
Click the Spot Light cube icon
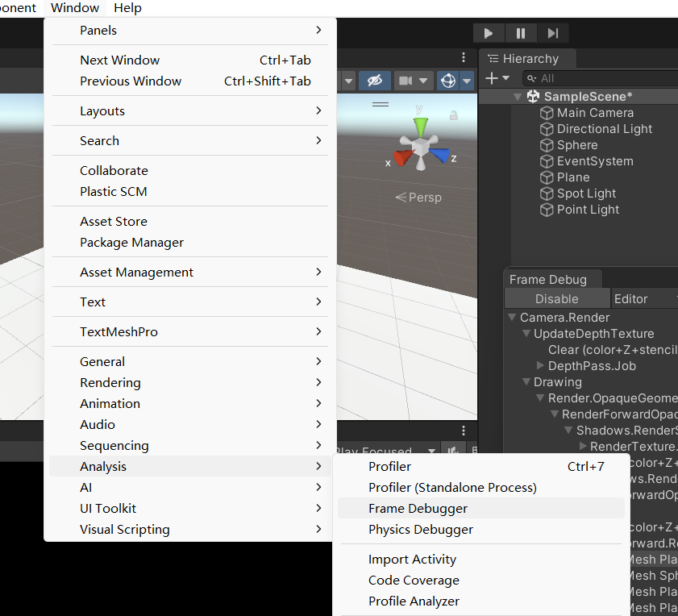547,194
